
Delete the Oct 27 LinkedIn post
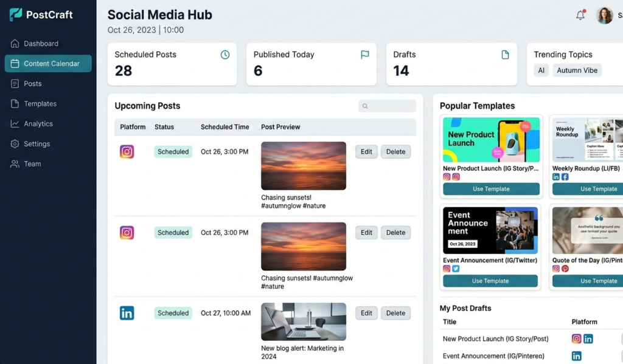pos(395,313)
